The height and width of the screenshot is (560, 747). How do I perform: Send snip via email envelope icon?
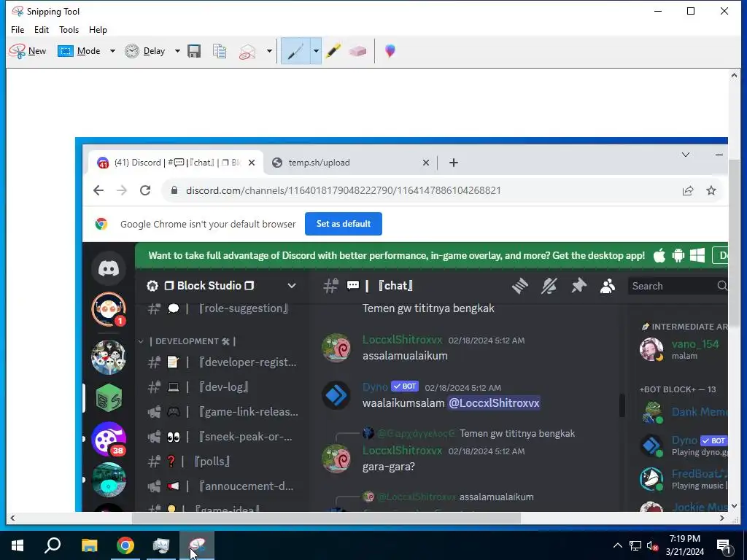[x=248, y=51]
